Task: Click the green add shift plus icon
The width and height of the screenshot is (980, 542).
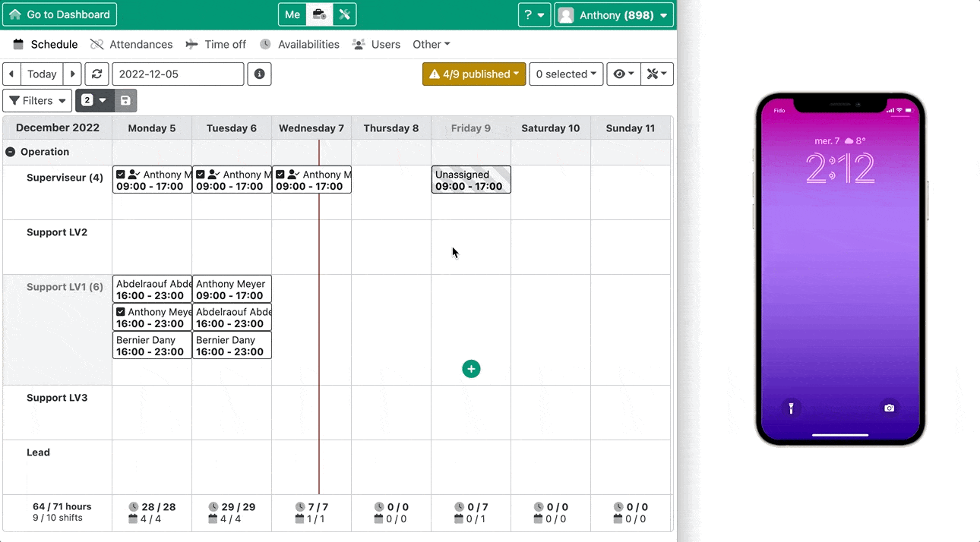Action: pos(471,369)
